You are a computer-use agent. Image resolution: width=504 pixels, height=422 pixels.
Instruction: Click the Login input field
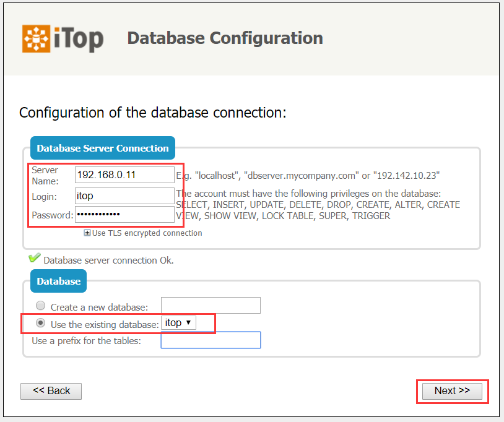tap(124, 196)
